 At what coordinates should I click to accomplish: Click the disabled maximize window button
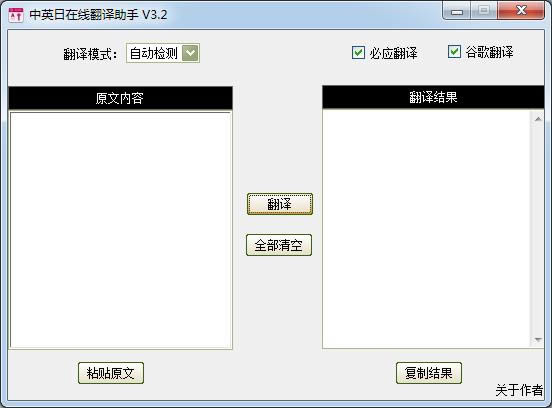(484, 10)
